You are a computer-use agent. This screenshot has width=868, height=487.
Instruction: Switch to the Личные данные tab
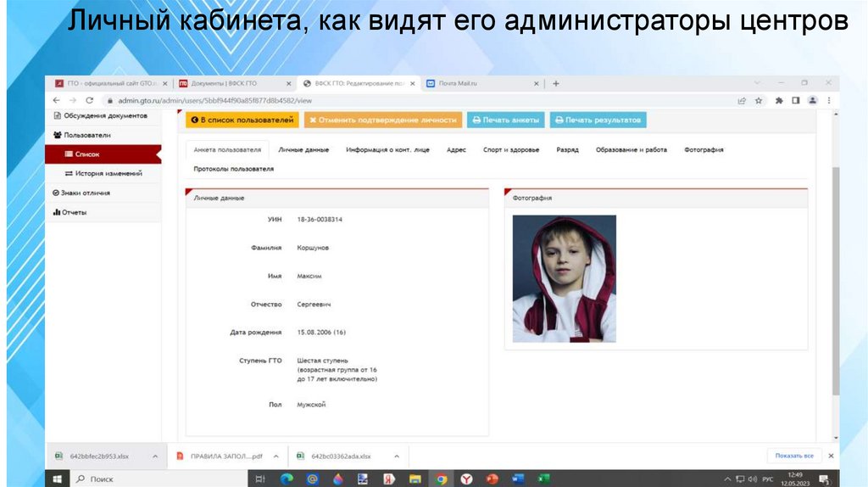[x=303, y=149]
